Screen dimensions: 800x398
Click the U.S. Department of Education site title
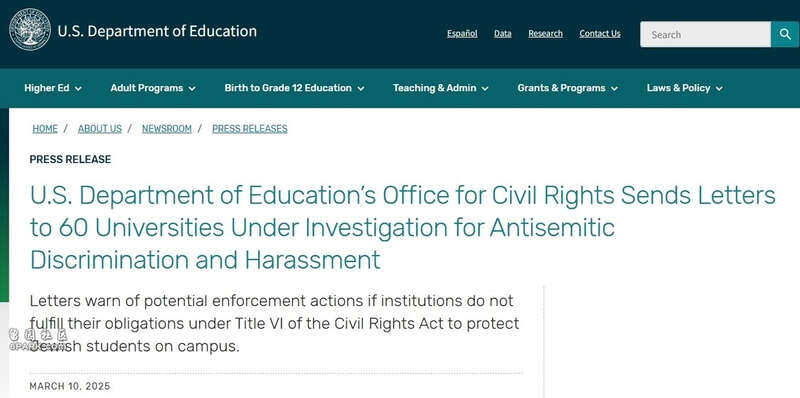pyautogui.click(x=157, y=31)
